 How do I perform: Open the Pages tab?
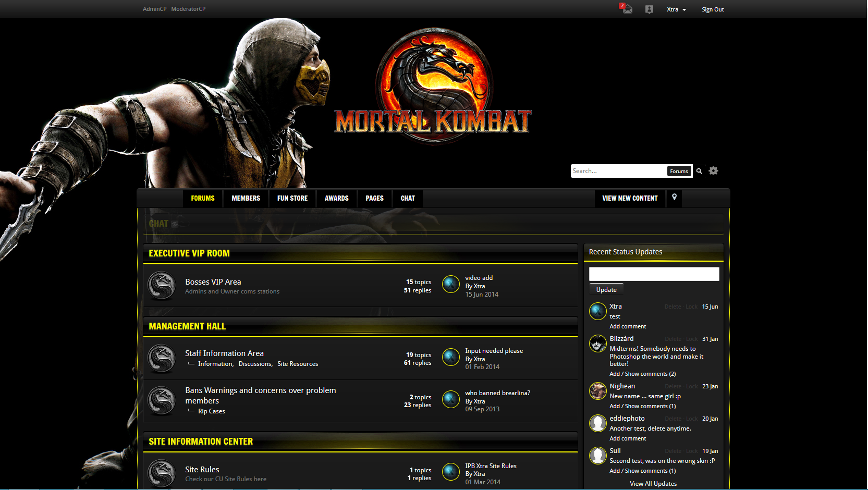click(375, 198)
